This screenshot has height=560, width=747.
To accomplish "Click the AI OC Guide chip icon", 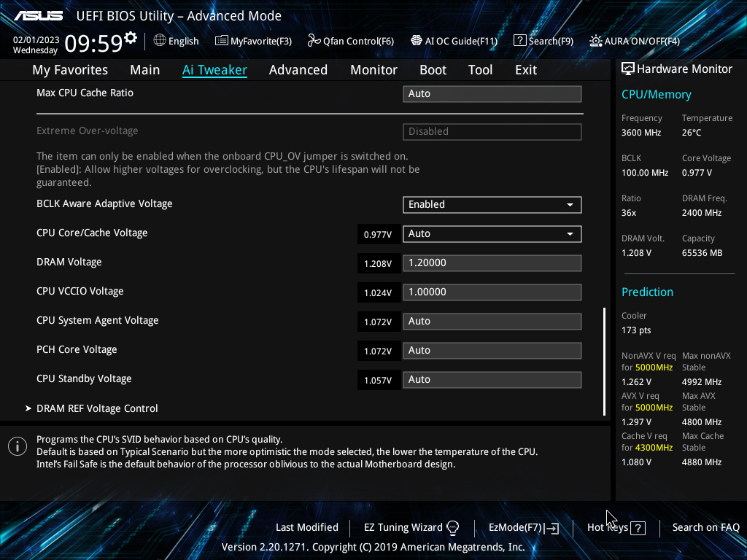I will (x=417, y=41).
